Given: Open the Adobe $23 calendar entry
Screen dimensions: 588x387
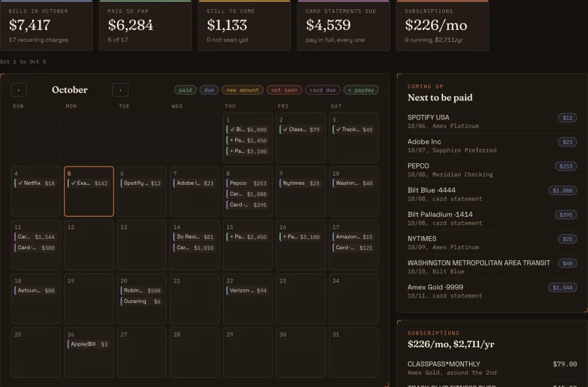Looking at the screenshot, I should click(x=195, y=183).
